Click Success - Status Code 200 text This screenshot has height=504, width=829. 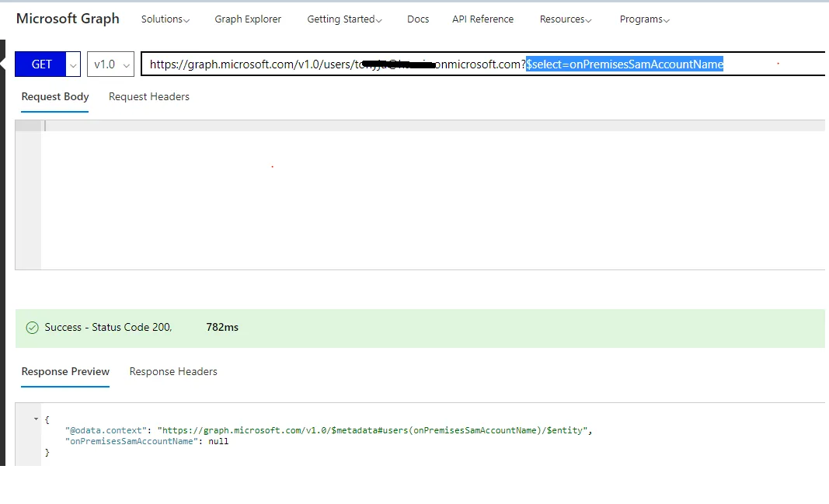click(x=108, y=328)
